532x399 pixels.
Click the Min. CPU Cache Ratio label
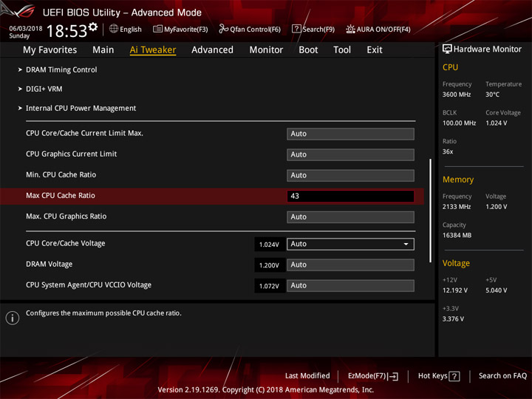click(x=61, y=174)
